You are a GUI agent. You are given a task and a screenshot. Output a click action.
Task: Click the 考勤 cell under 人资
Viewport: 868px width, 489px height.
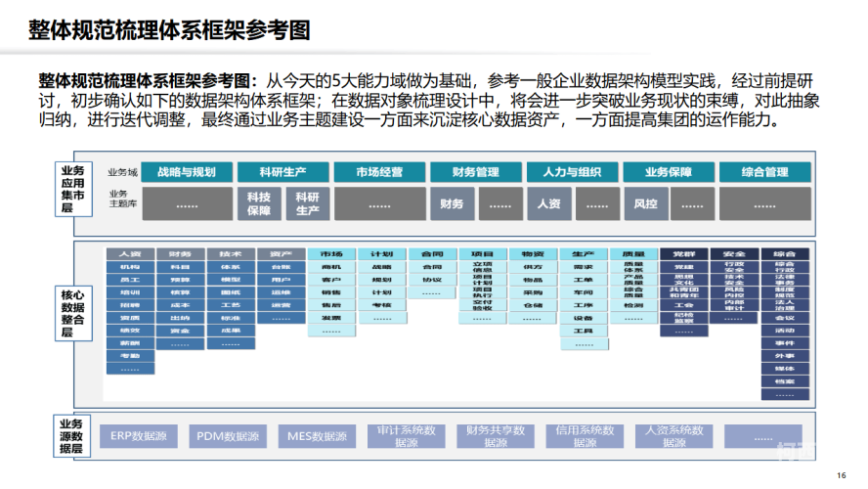tap(130, 356)
